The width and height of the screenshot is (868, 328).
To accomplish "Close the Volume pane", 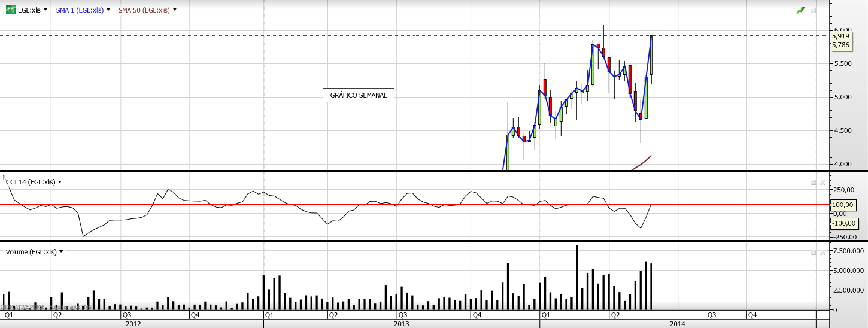I will (822, 253).
